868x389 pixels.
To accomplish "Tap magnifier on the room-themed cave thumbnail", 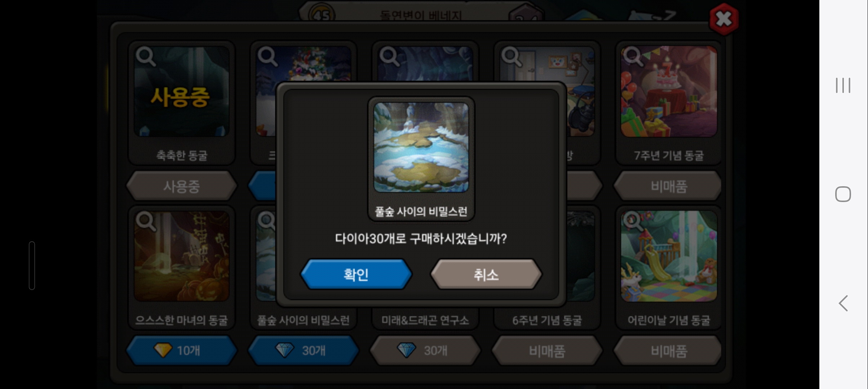I will click(x=511, y=56).
